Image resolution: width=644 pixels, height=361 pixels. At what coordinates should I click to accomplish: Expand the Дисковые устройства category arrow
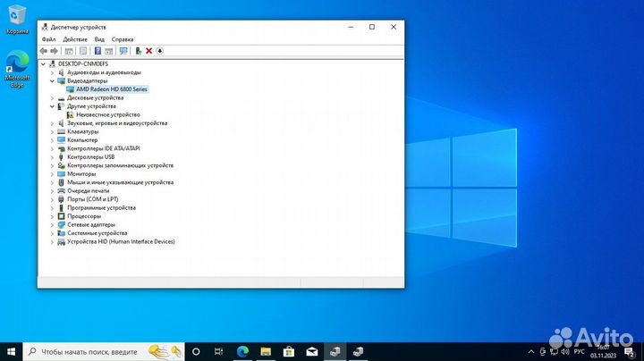(x=52, y=98)
